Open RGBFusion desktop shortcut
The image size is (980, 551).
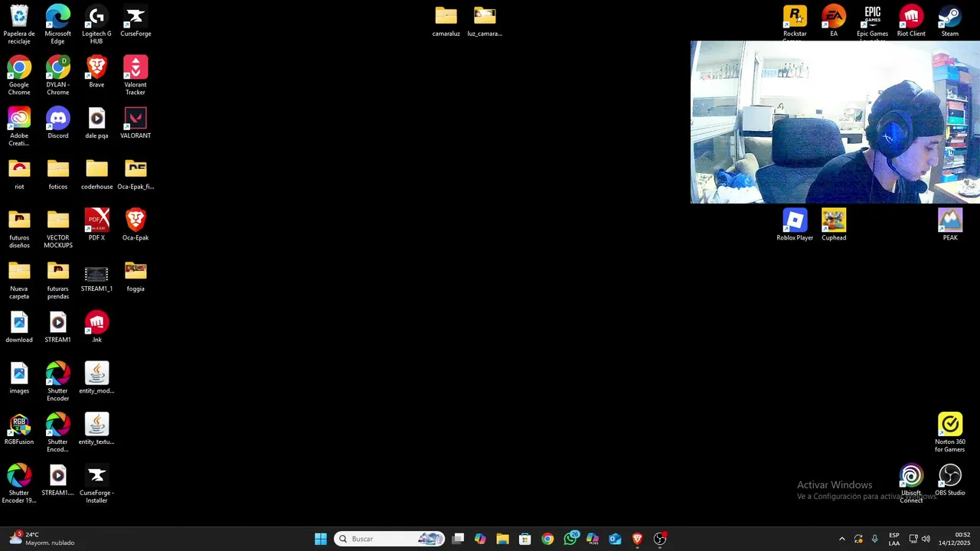[19, 429]
